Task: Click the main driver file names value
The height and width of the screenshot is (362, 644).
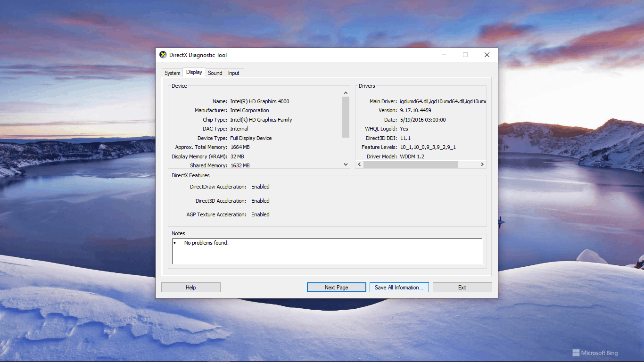Action: (443, 101)
